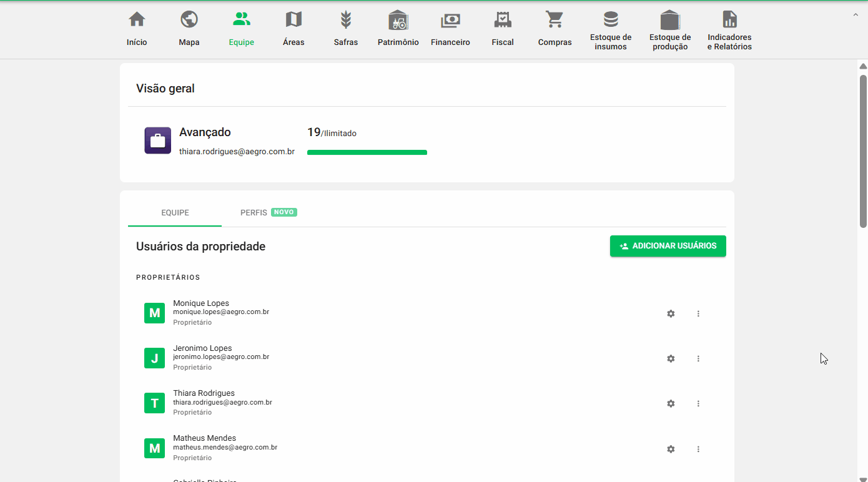Go to the Mapa globe icon
This screenshot has height=482, width=868.
coord(189,20)
